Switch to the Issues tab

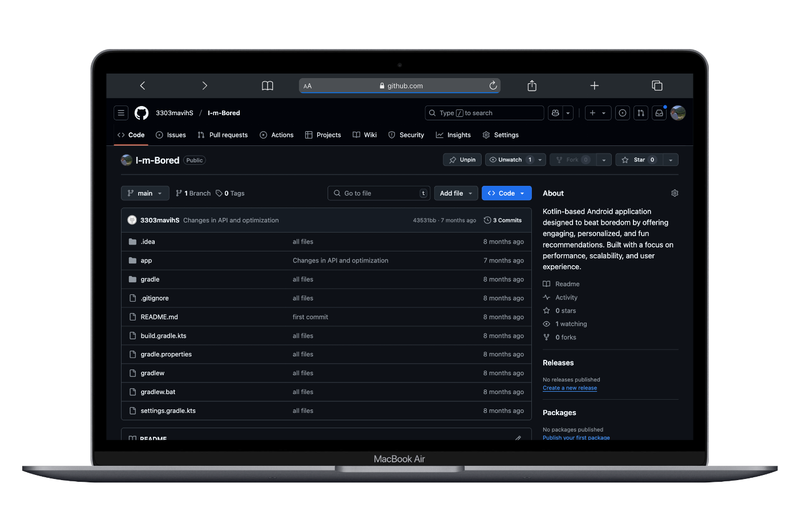pyautogui.click(x=171, y=135)
